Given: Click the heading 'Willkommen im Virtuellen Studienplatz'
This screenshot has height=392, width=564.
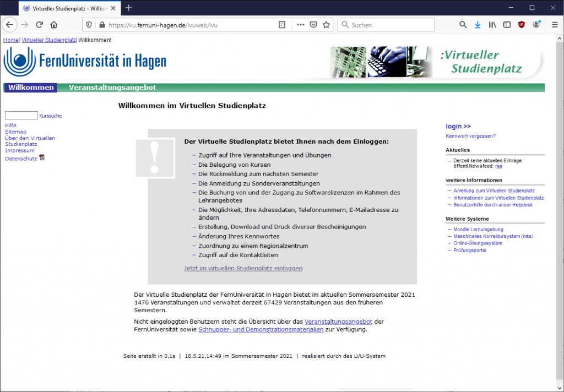Looking at the screenshot, I should 192,106.
